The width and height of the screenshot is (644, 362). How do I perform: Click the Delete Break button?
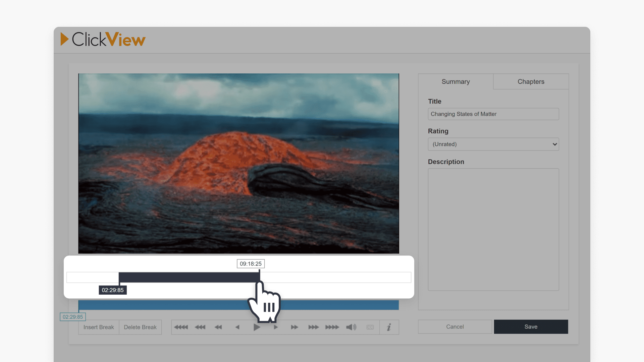[x=140, y=327]
